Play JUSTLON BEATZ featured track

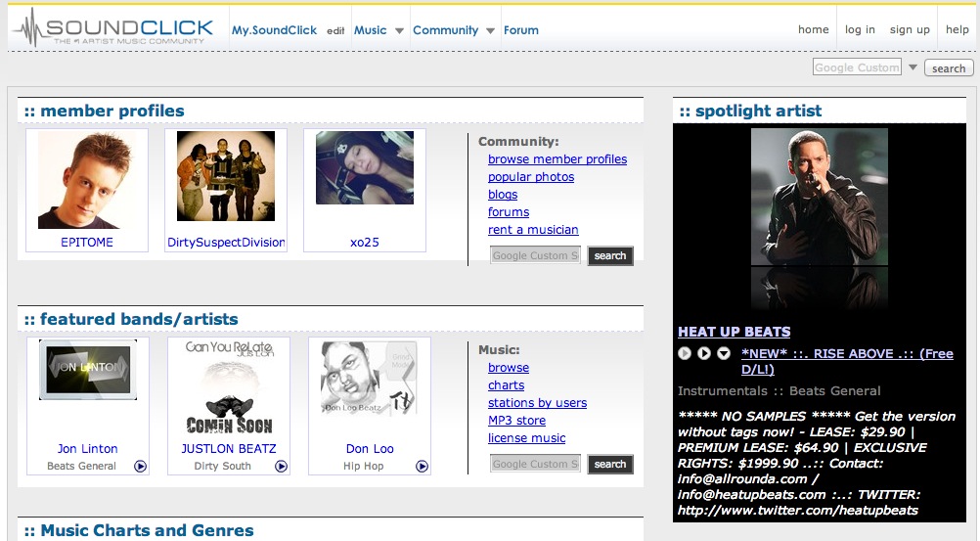pos(282,466)
